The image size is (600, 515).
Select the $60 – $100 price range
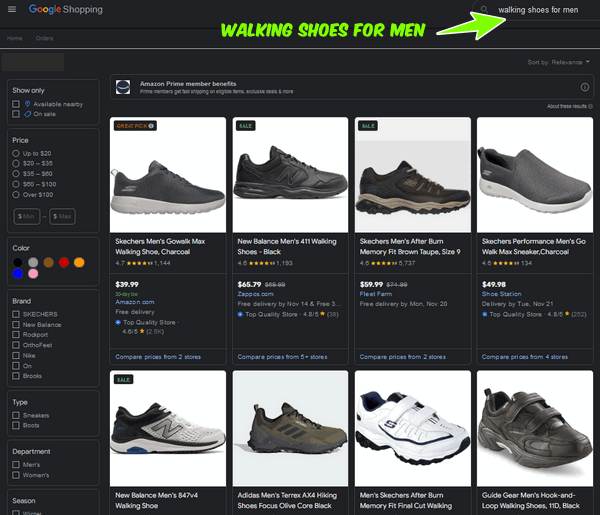[x=16, y=184]
